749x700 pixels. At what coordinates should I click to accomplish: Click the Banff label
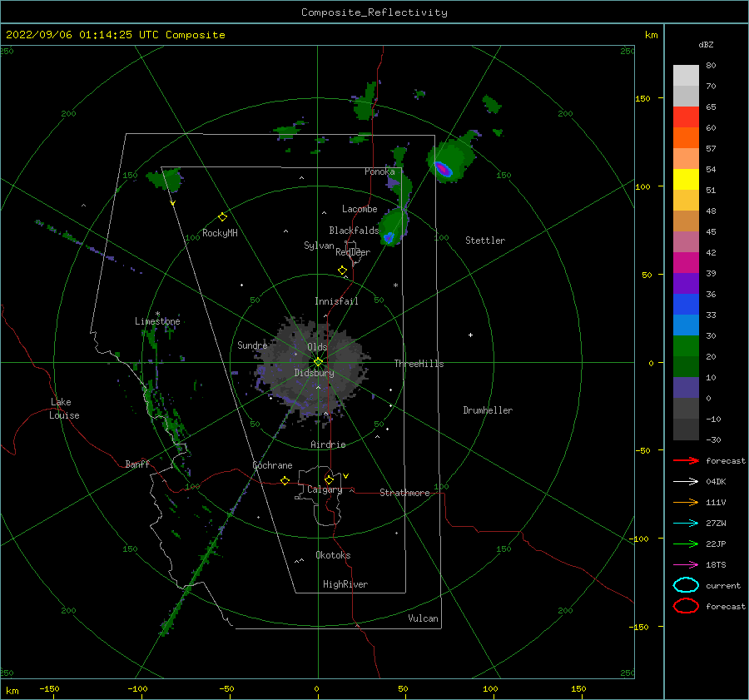pos(137,464)
